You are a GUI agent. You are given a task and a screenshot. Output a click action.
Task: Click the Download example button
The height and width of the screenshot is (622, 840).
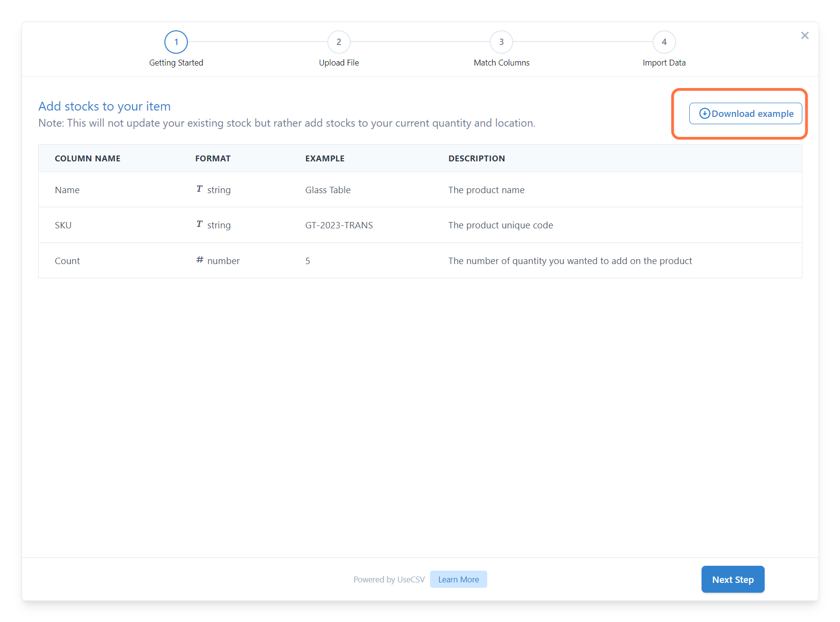(745, 113)
